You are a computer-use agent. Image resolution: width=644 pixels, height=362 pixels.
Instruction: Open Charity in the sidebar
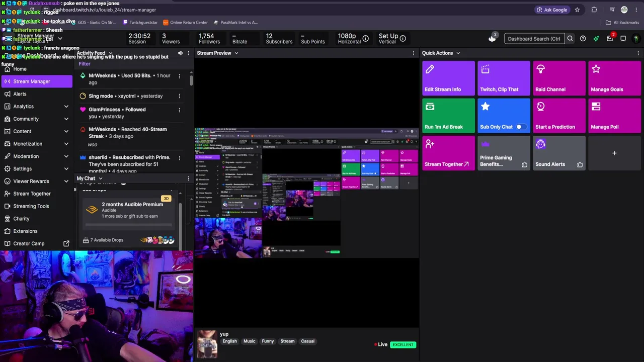[37, 219]
